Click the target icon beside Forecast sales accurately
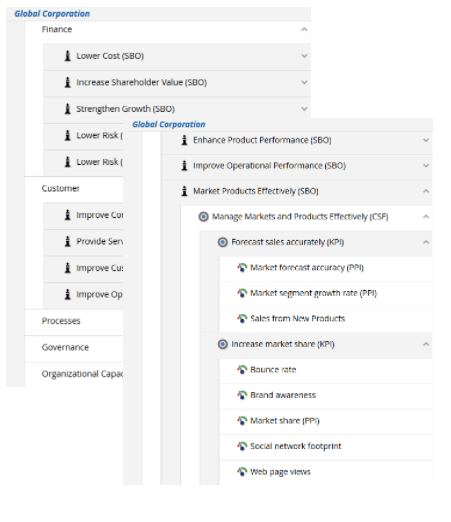Viewport: 451px width, 522px height. point(223,242)
